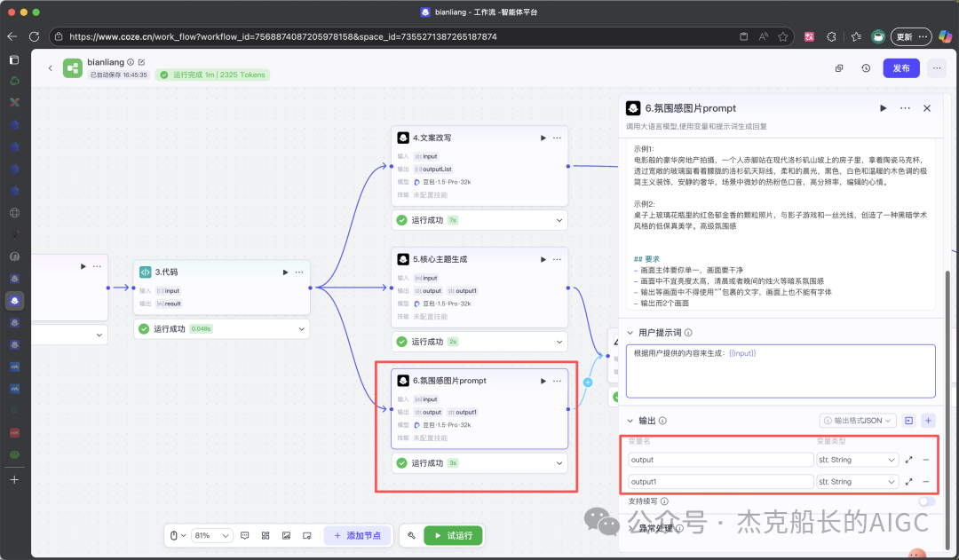Click the wrench debug icon beside 试运行

(x=412, y=535)
